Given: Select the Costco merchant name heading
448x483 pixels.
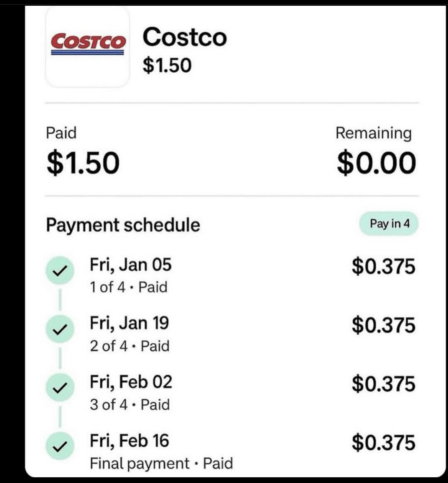Looking at the screenshot, I should pyautogui.click(x=185, y=37).
